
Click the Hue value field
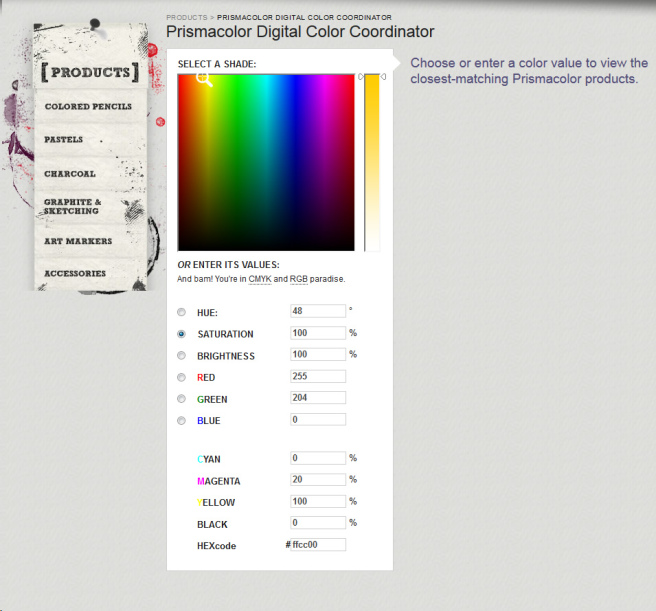click(x=318, y=311)
